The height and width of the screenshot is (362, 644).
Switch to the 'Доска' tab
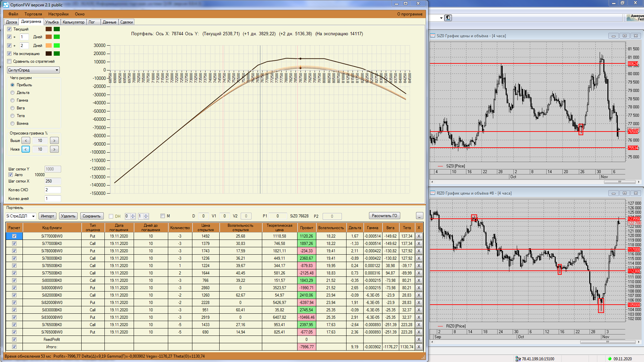(11, 22)
